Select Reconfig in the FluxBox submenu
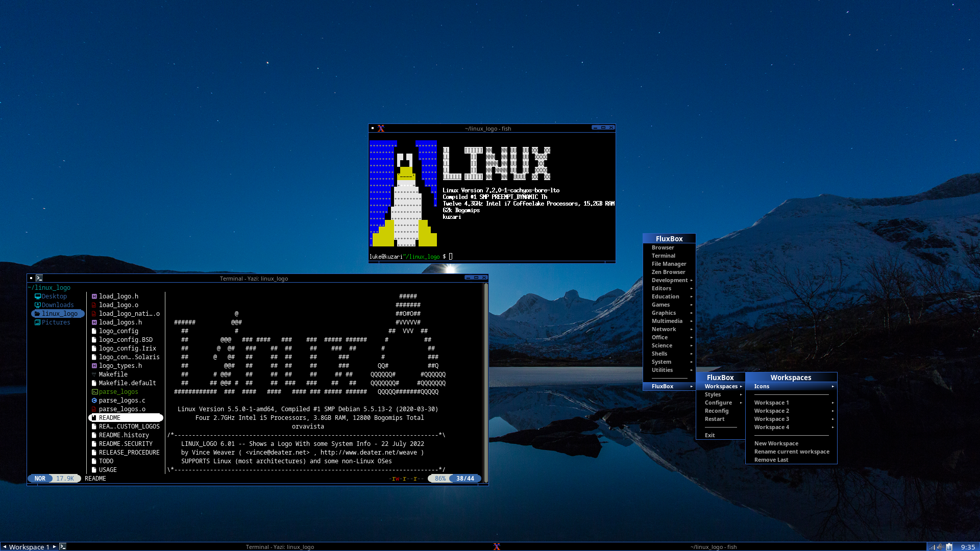Viewport: 980px width, 551px height. 720,411
